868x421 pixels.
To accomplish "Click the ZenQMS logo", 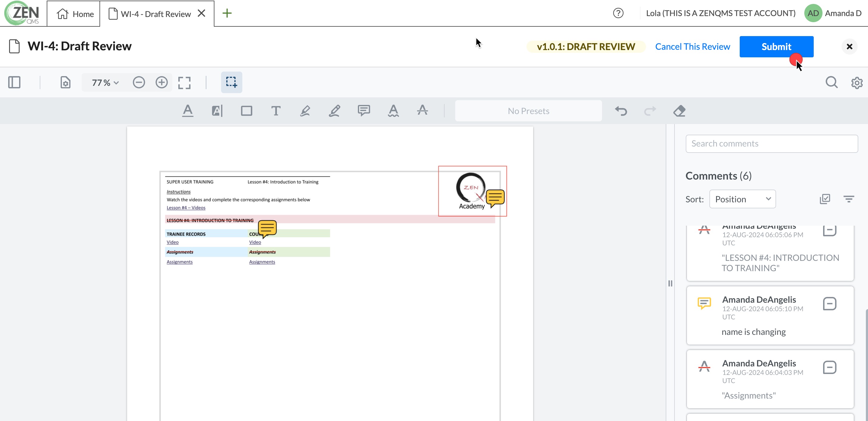I will [22, 13].
